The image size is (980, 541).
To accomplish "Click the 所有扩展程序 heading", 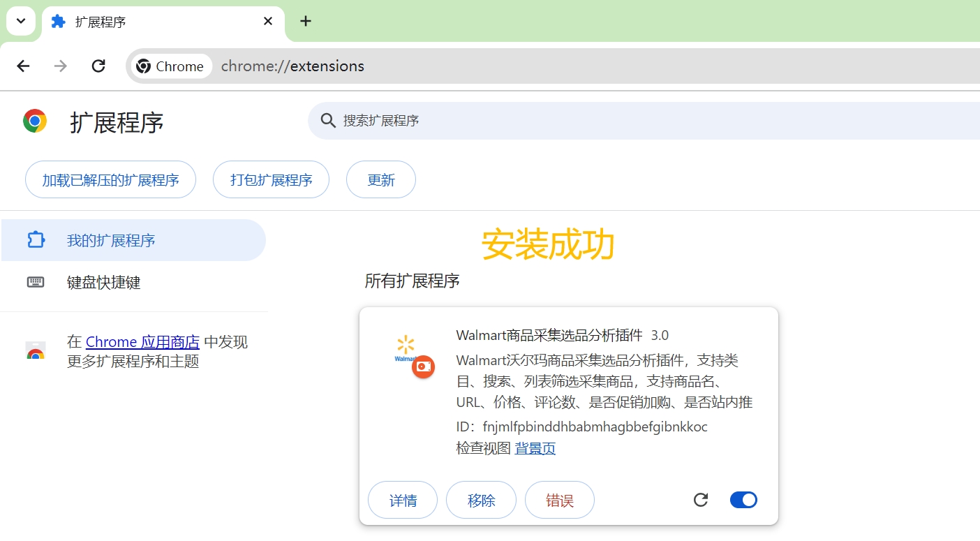I will [412, 281].
